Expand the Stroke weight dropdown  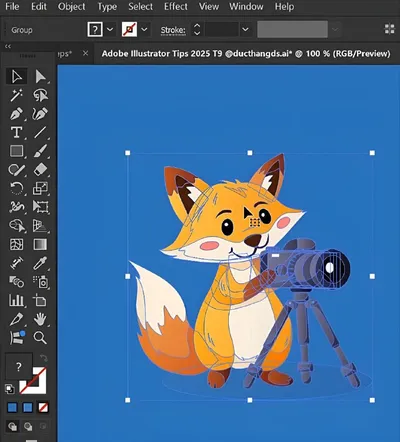coord(245,30)
